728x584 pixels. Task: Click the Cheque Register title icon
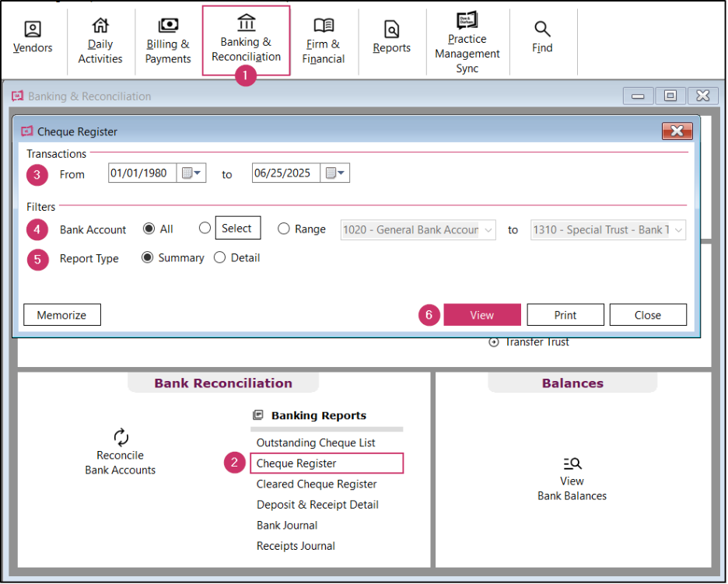[x=27, y=131]
